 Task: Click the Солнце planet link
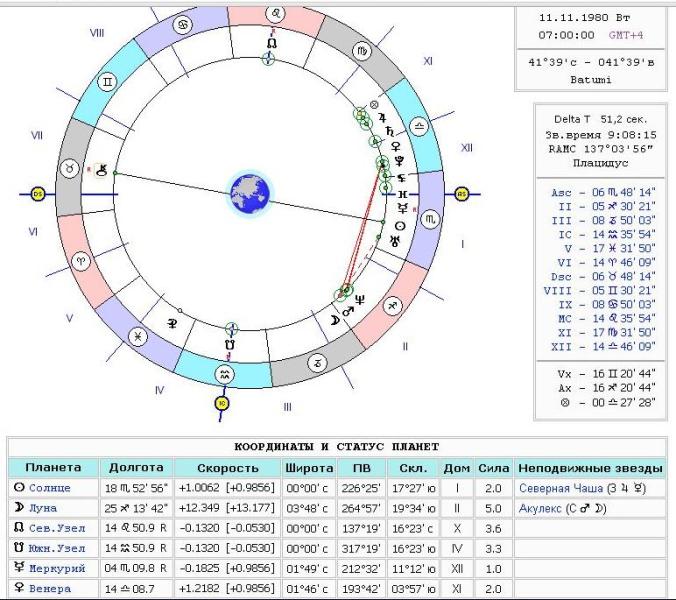coord(50,488)
